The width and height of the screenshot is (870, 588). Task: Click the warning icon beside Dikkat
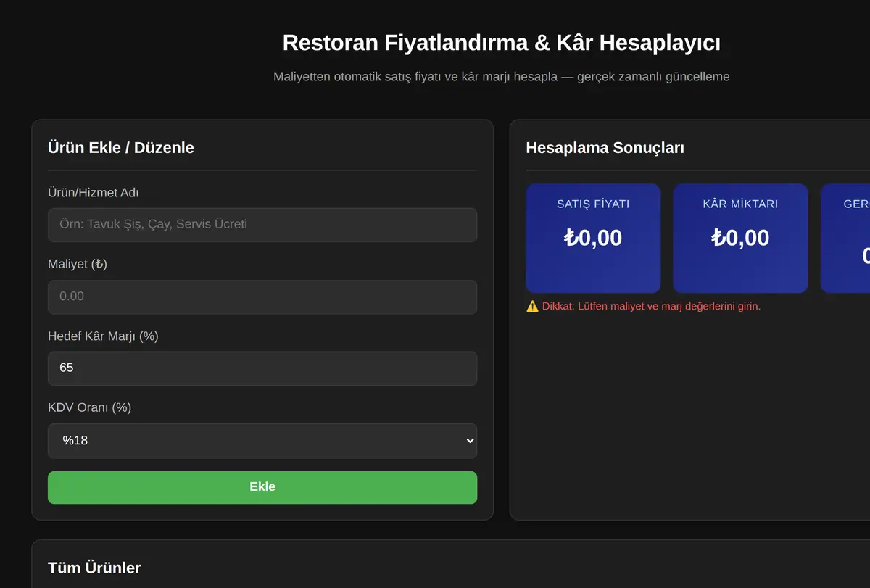click(x=532, y=306)
